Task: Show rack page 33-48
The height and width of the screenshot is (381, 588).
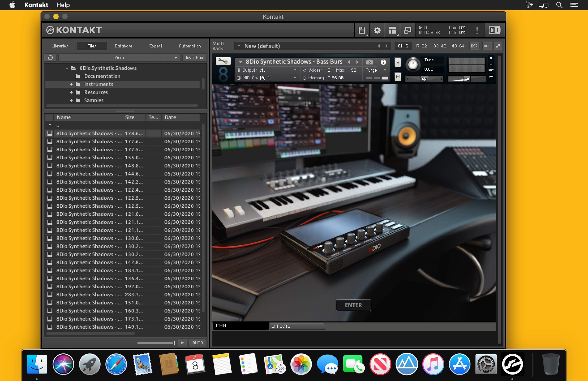Action: click(x=440, y=46)
